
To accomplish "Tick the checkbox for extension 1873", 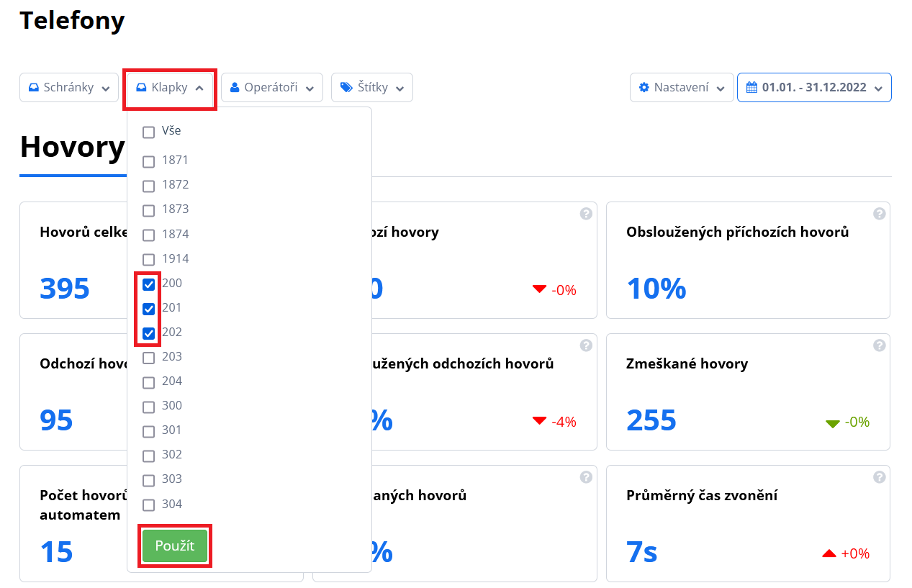I will click(148, 210).
